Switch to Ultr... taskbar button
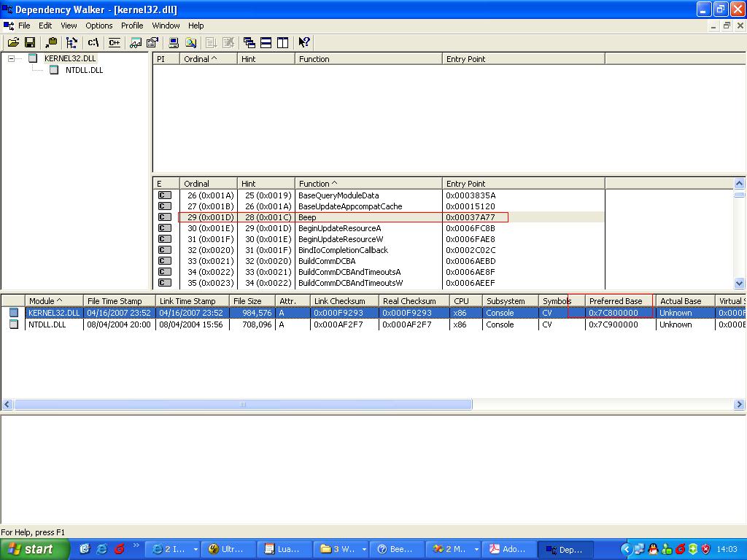747x560 pixels. (228, 549)
